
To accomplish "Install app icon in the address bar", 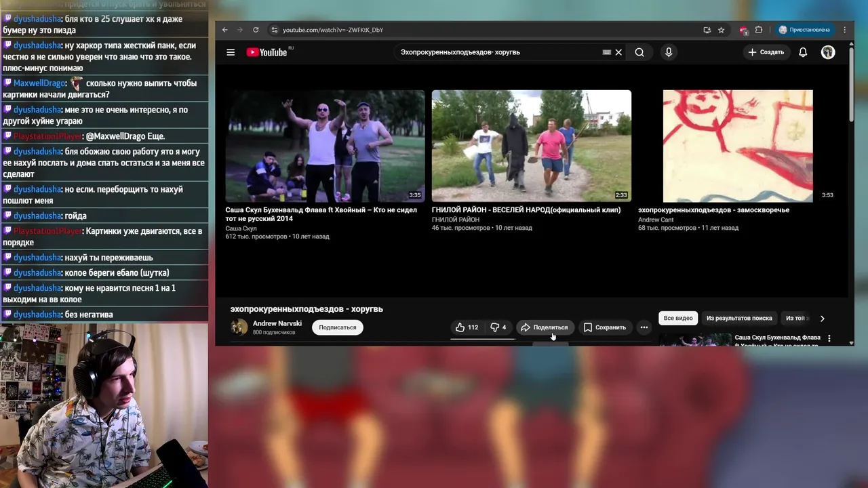I will coord(707,30).
